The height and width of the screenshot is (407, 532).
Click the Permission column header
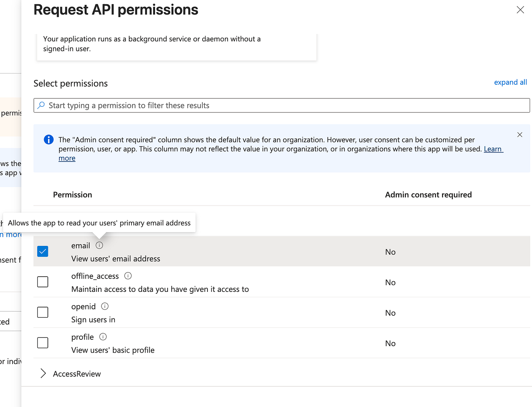(x=73, y=195)
